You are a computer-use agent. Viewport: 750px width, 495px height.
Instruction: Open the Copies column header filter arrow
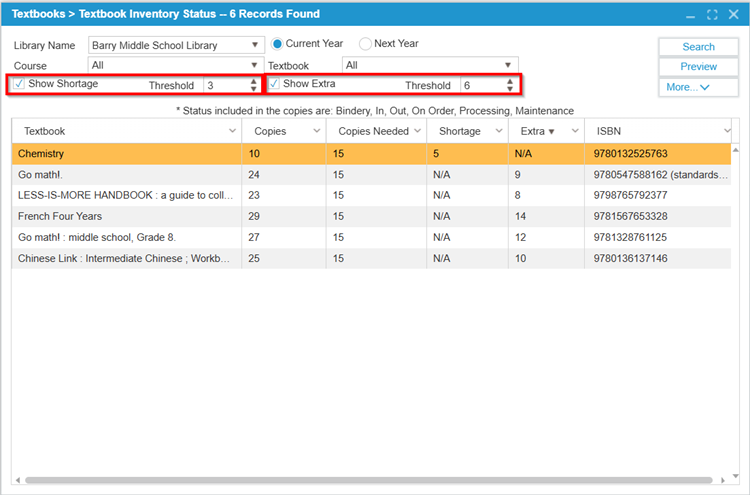317,131
